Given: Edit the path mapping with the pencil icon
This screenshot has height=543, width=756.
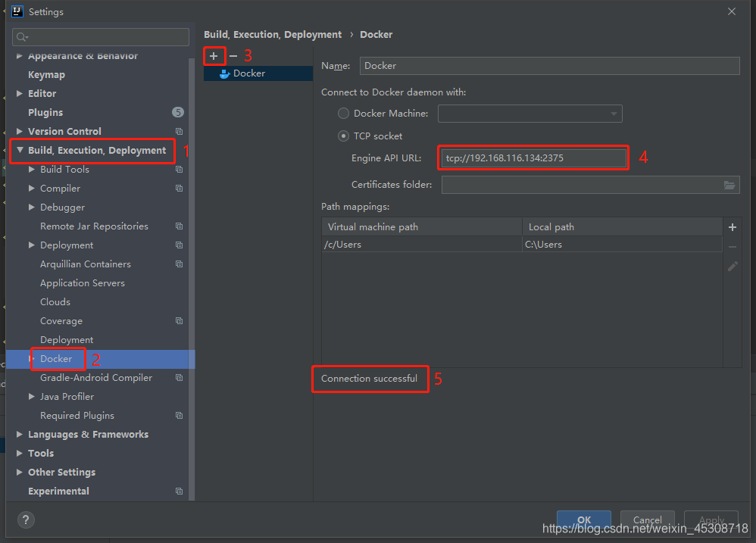Looking at the screenshot, I should point(733,267).
